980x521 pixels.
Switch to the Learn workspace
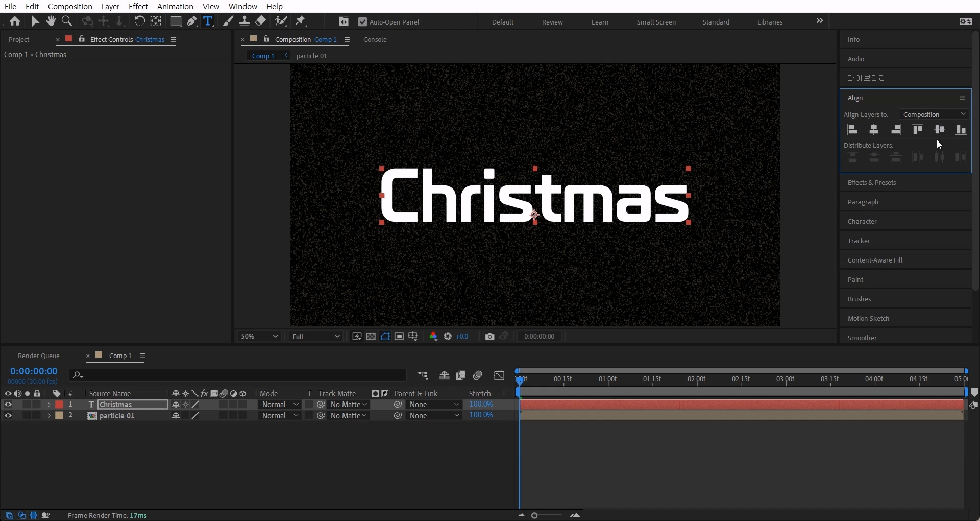coord(600,22)
